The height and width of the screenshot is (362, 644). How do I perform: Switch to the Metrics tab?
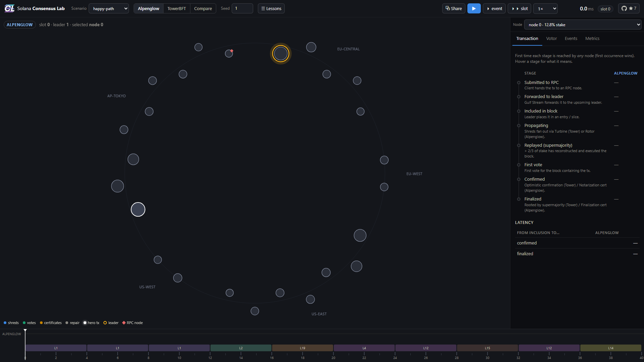click(x=592, y=39)
